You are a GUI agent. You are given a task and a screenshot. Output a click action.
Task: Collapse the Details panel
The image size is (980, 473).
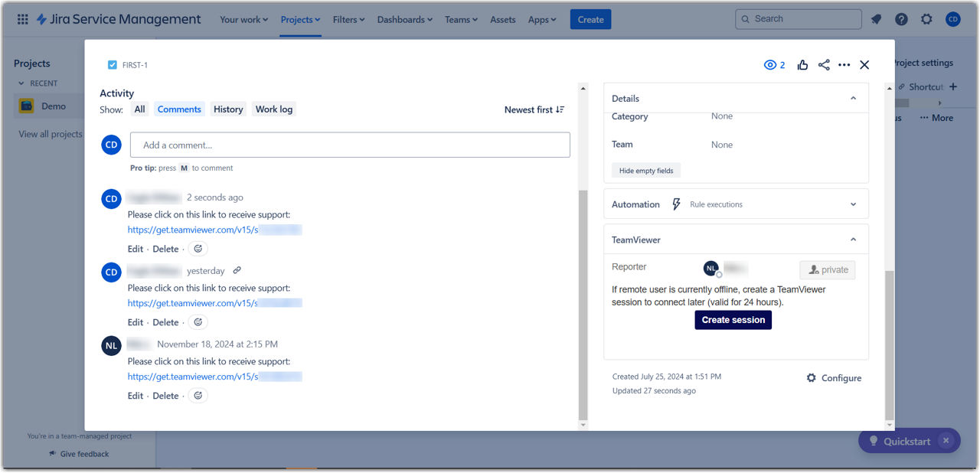(854, 99)
